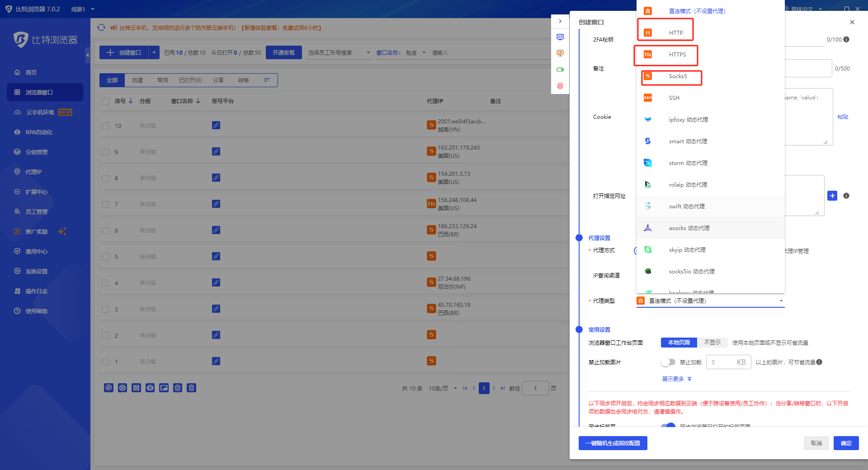Select ipfoxy 动态代理 option
The height and width of the screenshot is (470, 868).
pyautogui.click(x=710, y=119)
